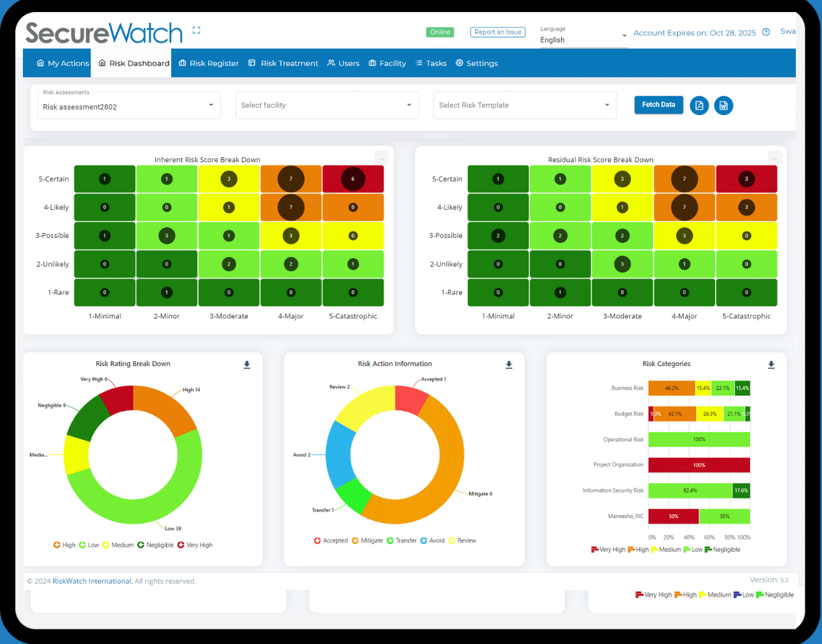
Task: Select the 100% green Operational Risk bar
Action: click(699, 439)
